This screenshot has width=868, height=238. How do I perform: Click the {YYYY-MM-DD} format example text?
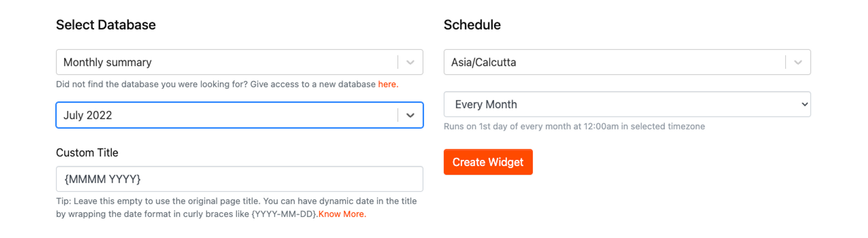coord(284,214)
